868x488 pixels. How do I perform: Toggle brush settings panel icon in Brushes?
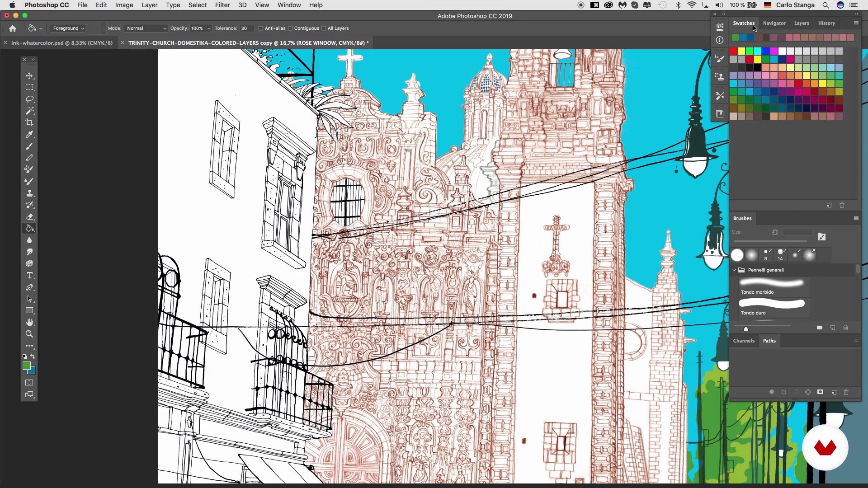pos(821,237)
